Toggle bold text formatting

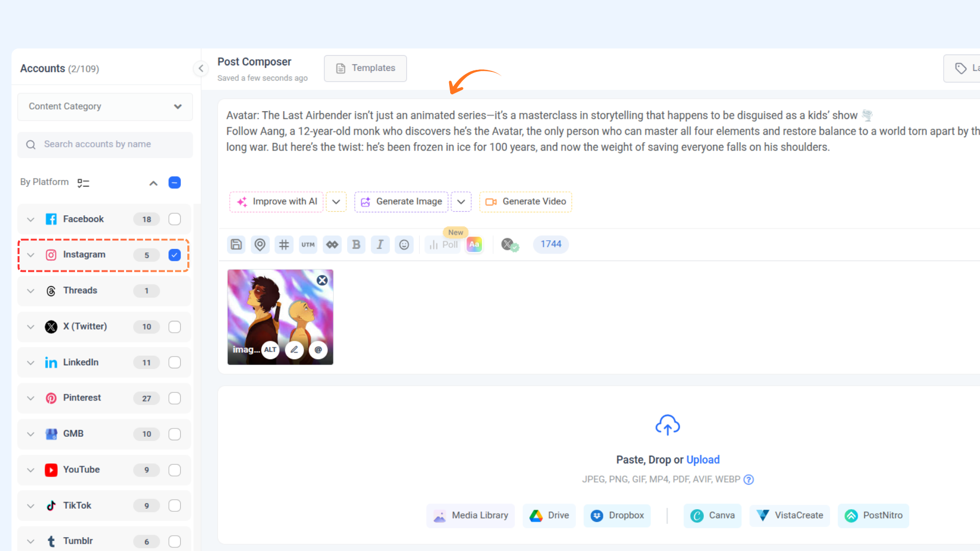356,244
